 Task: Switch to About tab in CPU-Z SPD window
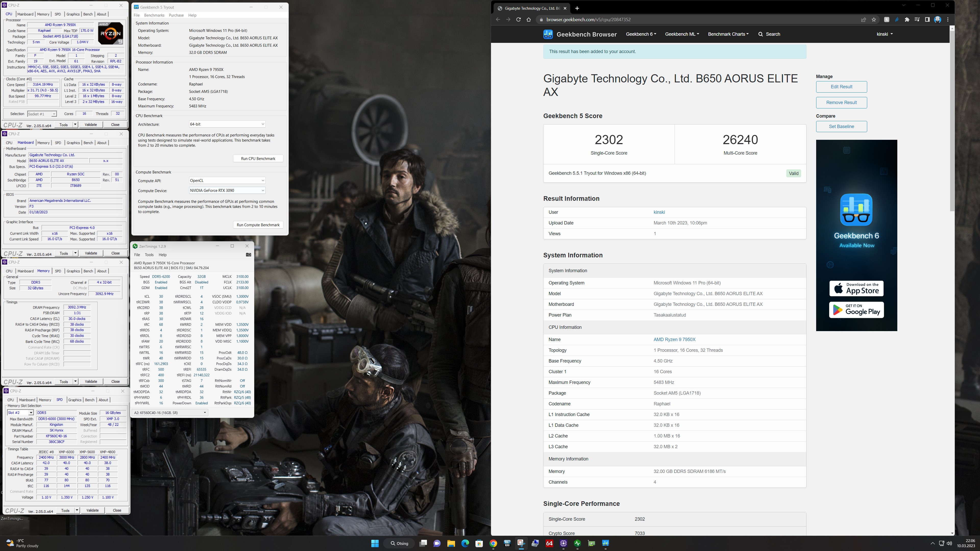[103, 400]
